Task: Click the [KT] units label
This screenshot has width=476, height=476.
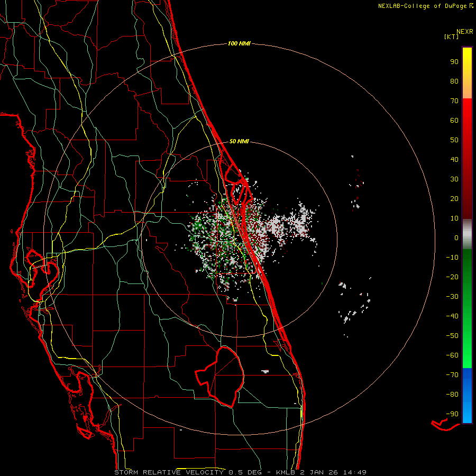Action: point(452,36)
